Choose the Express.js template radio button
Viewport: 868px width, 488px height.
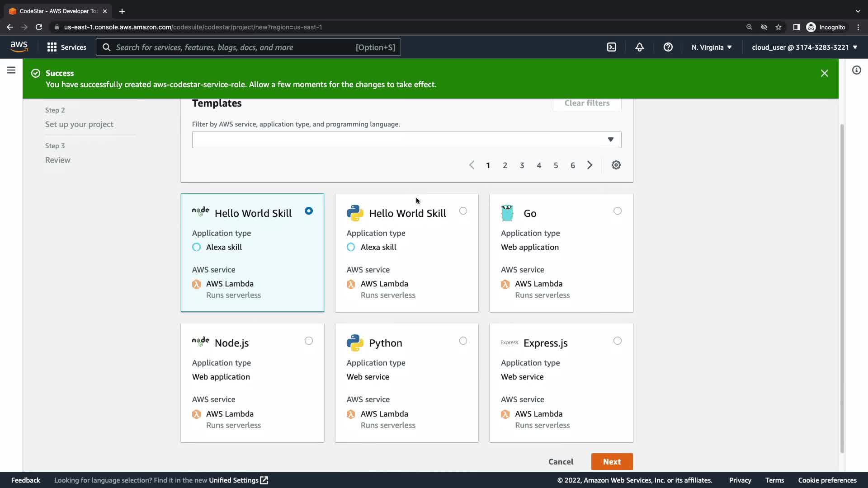617,341
